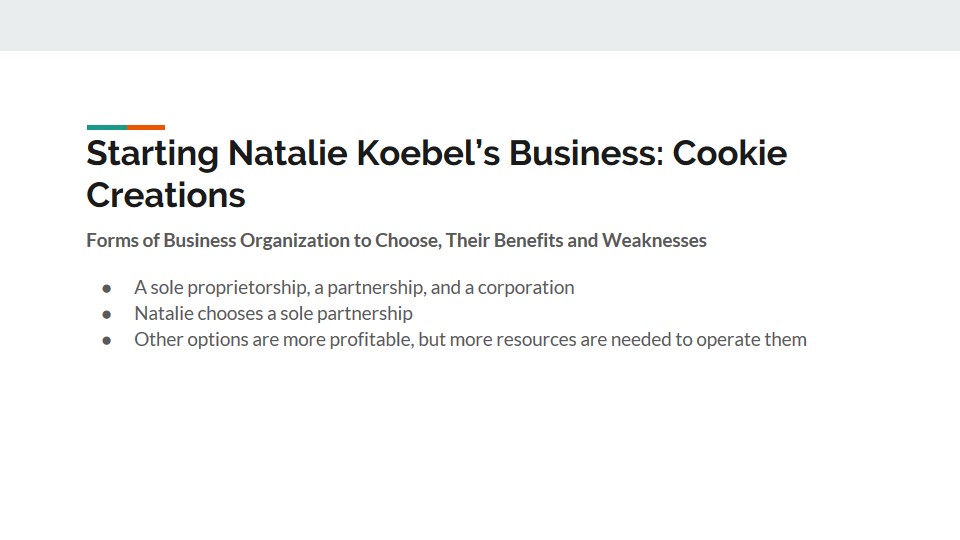Select the bullet dot before "Natalie chooses"
This screenshot has height=540, width=960.
[107, 314]
